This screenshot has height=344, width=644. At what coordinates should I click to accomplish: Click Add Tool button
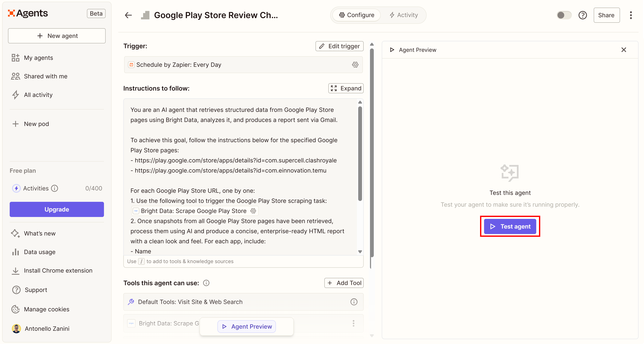(344, 283)
